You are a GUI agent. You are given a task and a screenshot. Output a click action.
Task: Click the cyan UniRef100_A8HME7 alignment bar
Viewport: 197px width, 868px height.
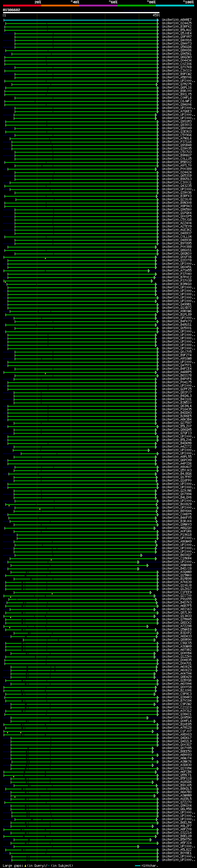[x=81, y=20]
